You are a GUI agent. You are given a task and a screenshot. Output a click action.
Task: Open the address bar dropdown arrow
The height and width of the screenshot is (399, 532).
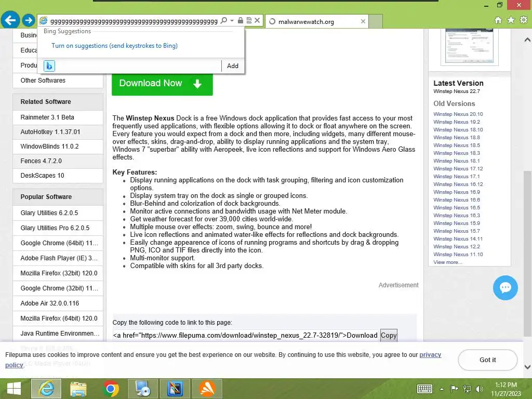click(x=232, y=21)
